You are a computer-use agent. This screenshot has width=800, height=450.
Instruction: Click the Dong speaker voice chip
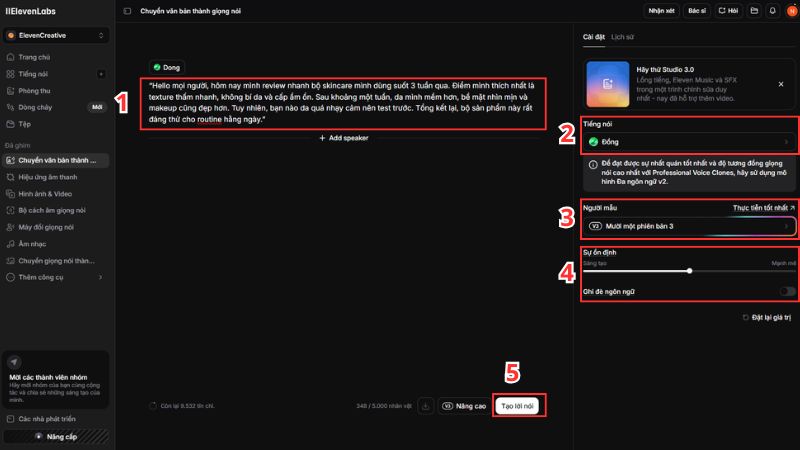pos(167,67)
